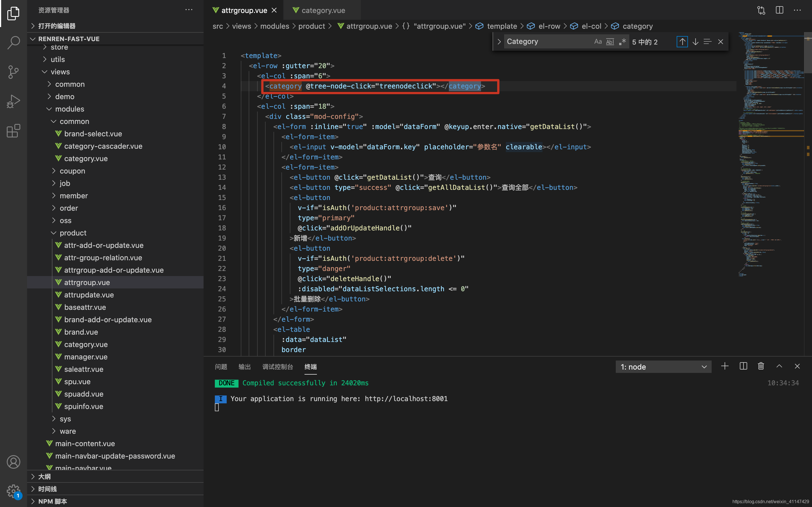Open spuinfo.vue file in explorer
Image resolution: width=812 pixels, height=507 pixels.
[x=83, y=406]
